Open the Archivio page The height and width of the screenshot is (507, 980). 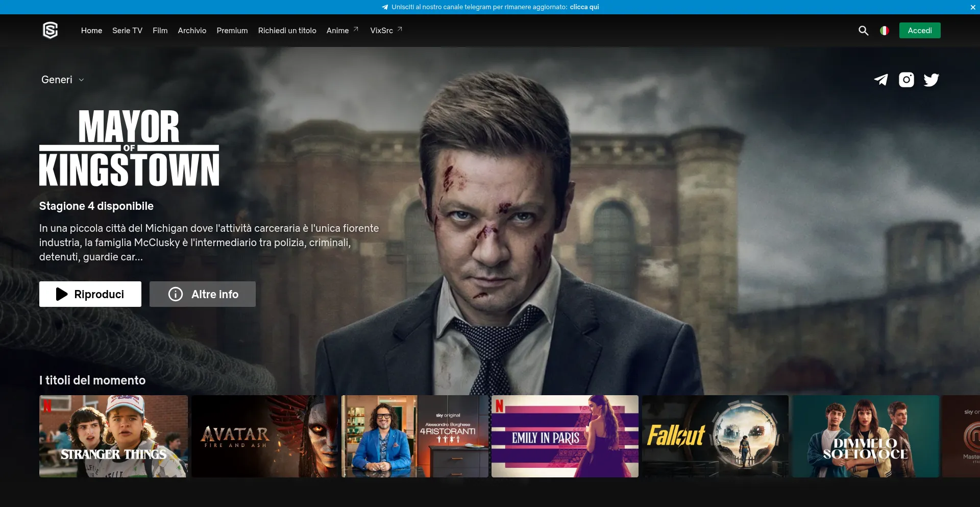coord(191,31)
